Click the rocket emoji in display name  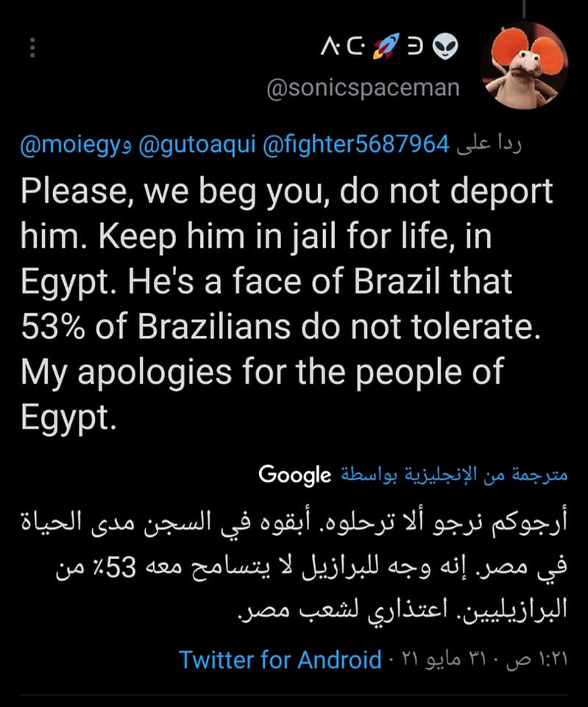point(385,49)
